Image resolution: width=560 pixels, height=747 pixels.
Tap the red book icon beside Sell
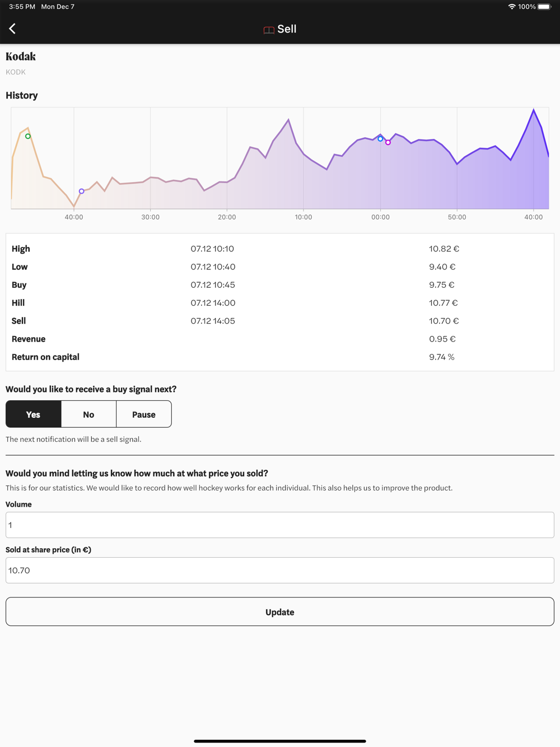pos(269,30)
